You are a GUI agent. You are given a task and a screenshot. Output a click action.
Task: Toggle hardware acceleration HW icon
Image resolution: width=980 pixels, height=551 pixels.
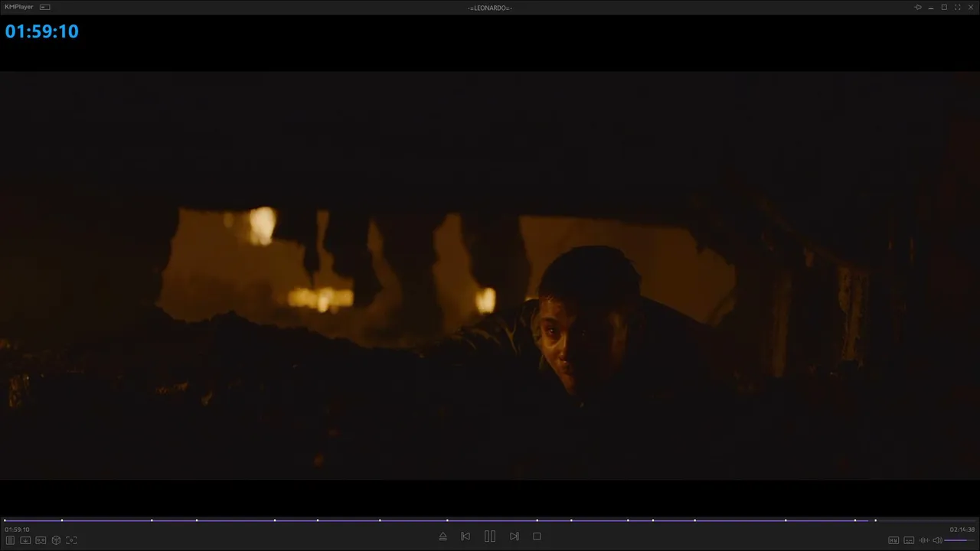pyautogui.click(x=893, y=540)
